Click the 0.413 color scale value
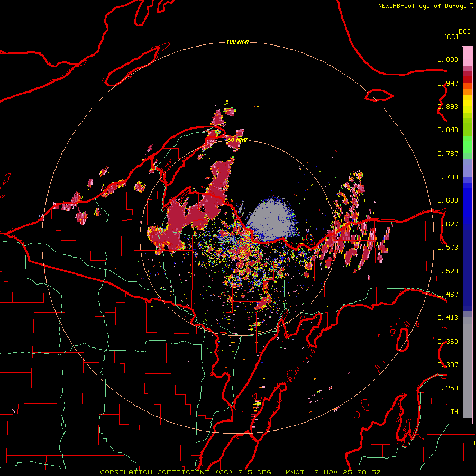Image resolution: width=476 pixels, height=476 pixels. point(448,318)
